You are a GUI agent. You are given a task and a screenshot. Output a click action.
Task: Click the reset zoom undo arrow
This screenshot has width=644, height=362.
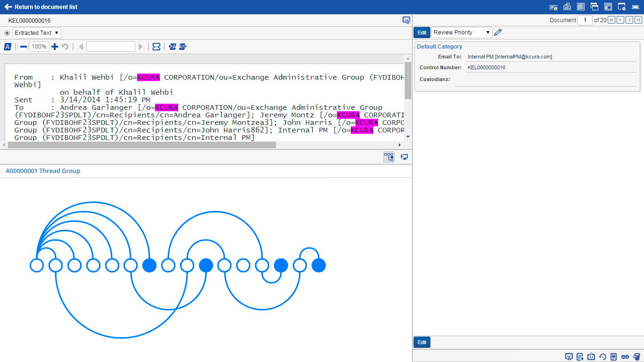coord(66,47)
